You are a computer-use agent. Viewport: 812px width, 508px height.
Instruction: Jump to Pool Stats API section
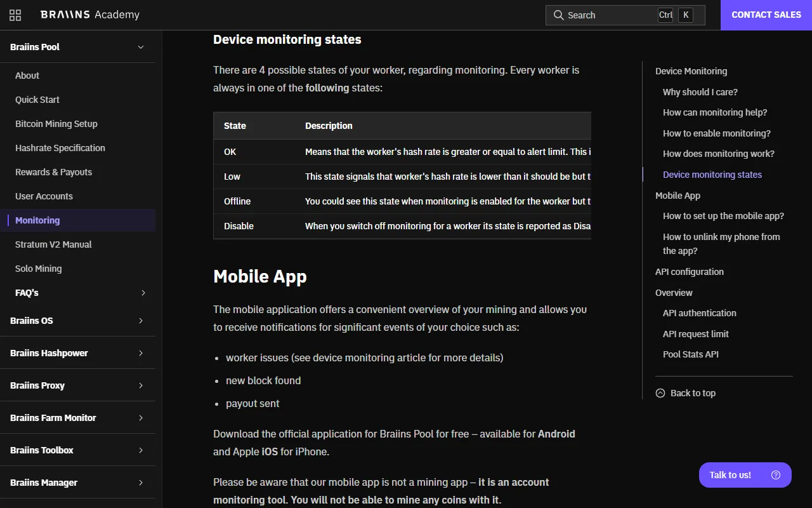(x=691, y=354)
